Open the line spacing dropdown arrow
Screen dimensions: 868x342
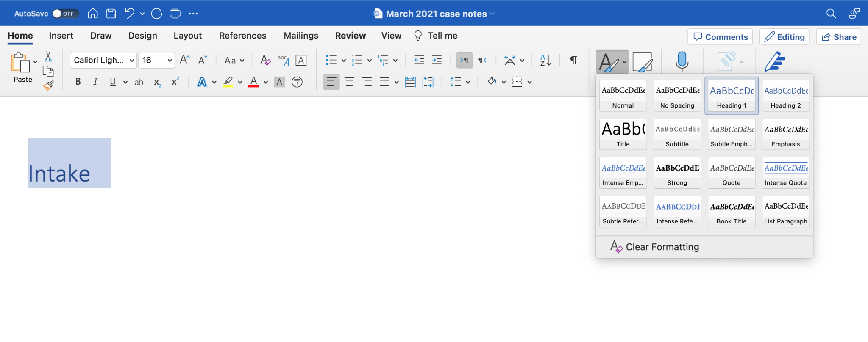pyautogui.click(x=468, y=82)
